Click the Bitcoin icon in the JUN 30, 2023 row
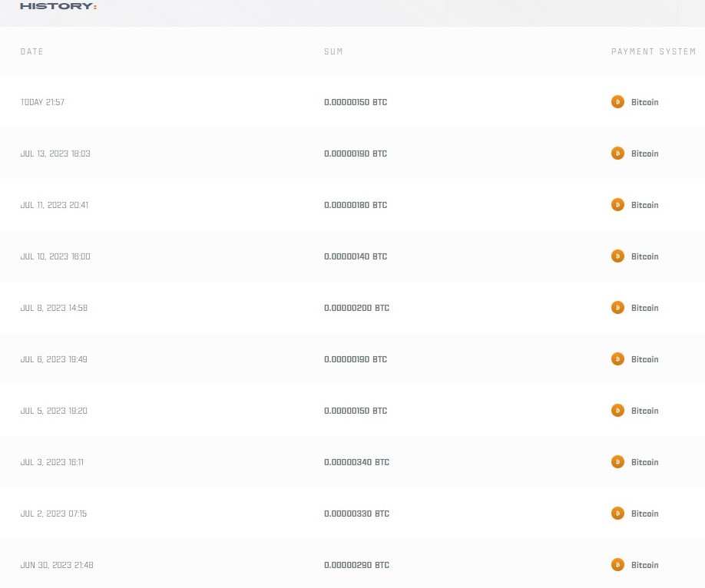 click(617, 565)
